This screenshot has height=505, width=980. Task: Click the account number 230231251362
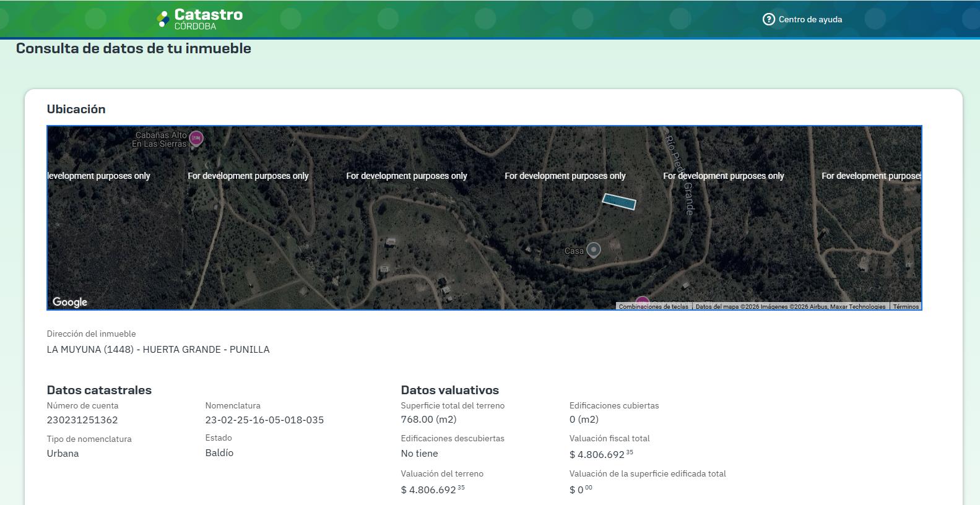[x=82, y=420]
